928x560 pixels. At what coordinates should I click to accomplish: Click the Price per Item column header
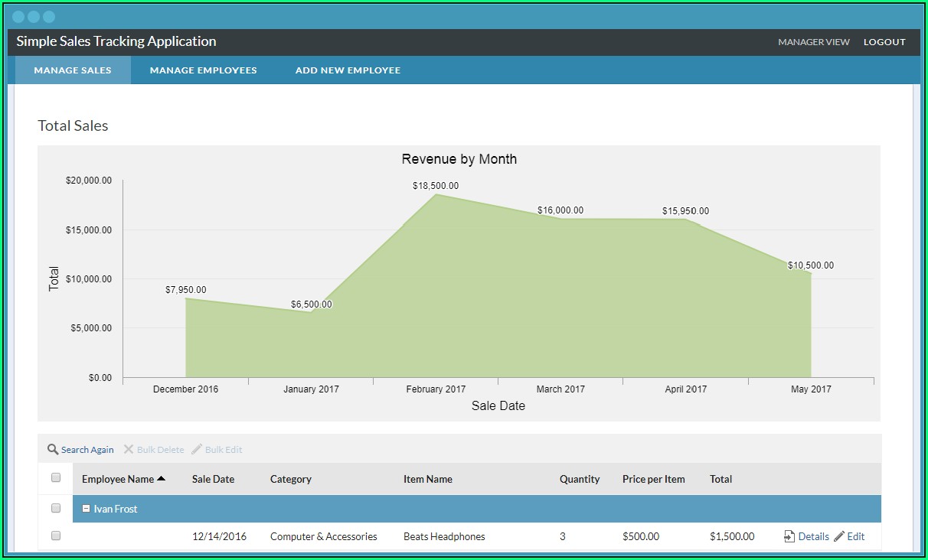click(x=653, y=480)
